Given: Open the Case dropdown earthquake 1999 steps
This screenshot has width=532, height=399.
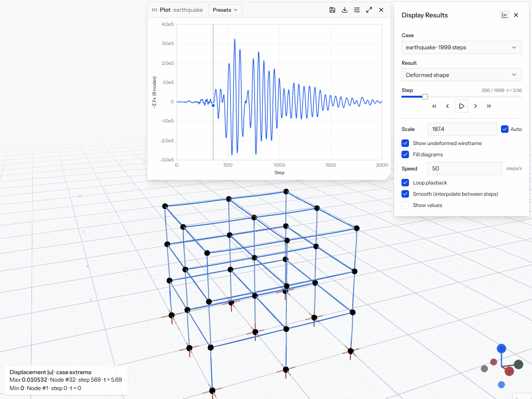Looking at the screenshot, I should click(462, 47).
